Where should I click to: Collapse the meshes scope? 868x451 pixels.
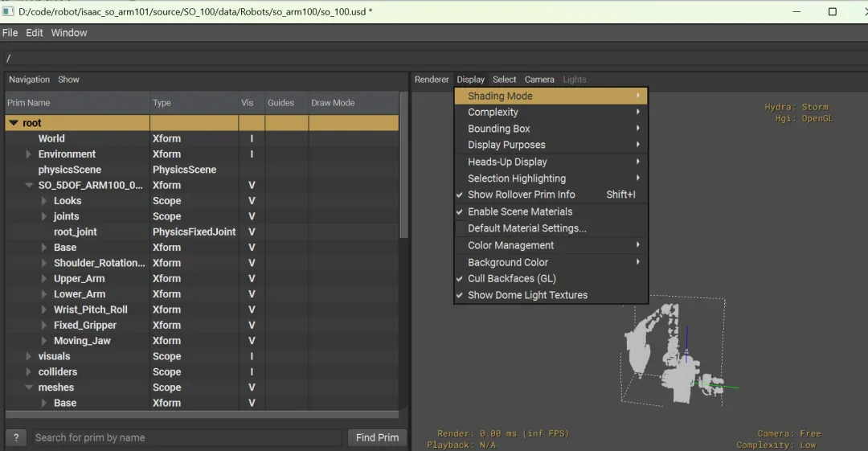[x=29, y=387]
